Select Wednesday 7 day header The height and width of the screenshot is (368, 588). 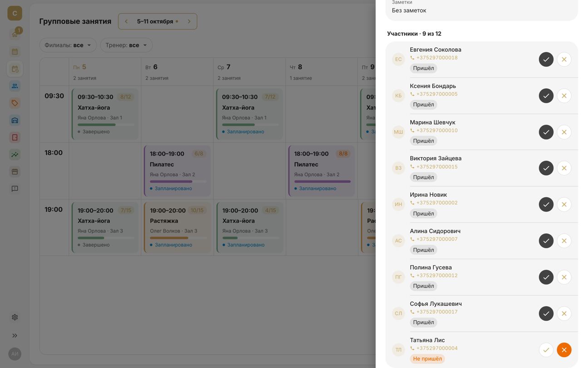[x=249, y=72]
